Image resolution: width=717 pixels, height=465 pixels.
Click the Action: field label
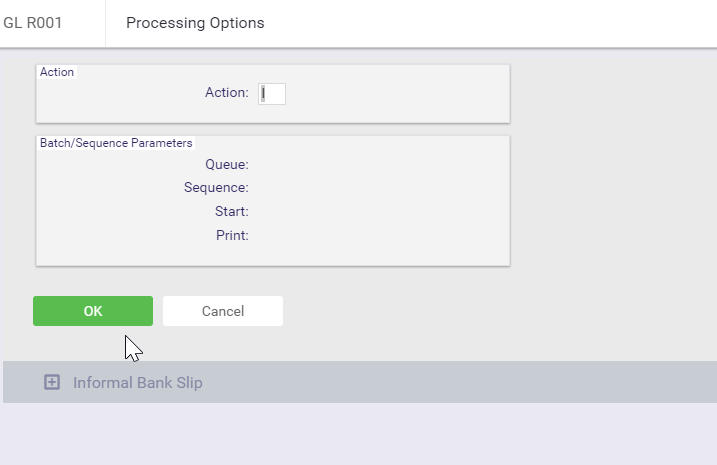[227, 92]
